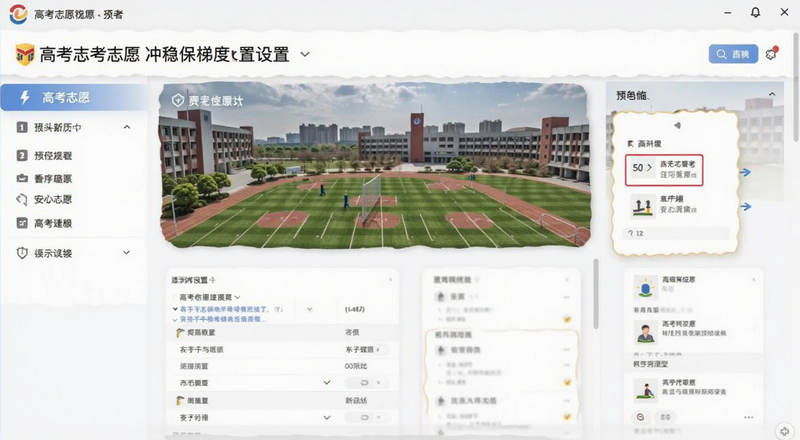
Task: Dismiss the top right info card X
Action: [754, 280]
